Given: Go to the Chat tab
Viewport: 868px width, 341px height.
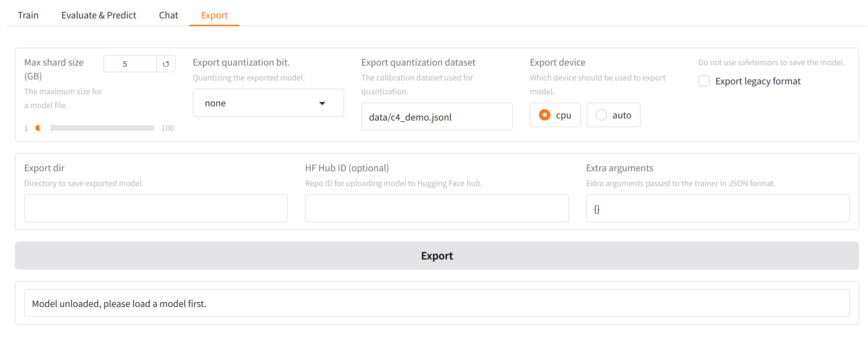Looking at the screenshot, I should click(168, 15).
